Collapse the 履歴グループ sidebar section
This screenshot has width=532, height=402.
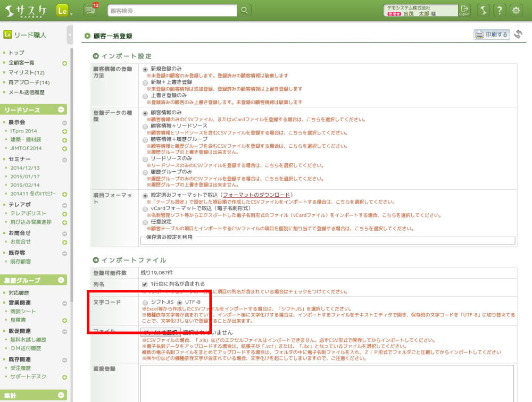[x=61, y=280]
